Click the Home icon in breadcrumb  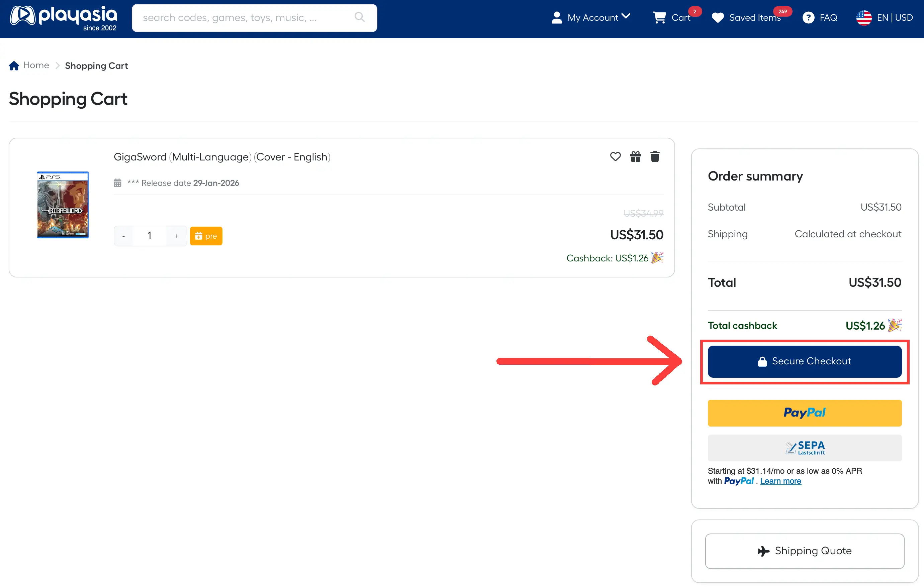point(14,66)
